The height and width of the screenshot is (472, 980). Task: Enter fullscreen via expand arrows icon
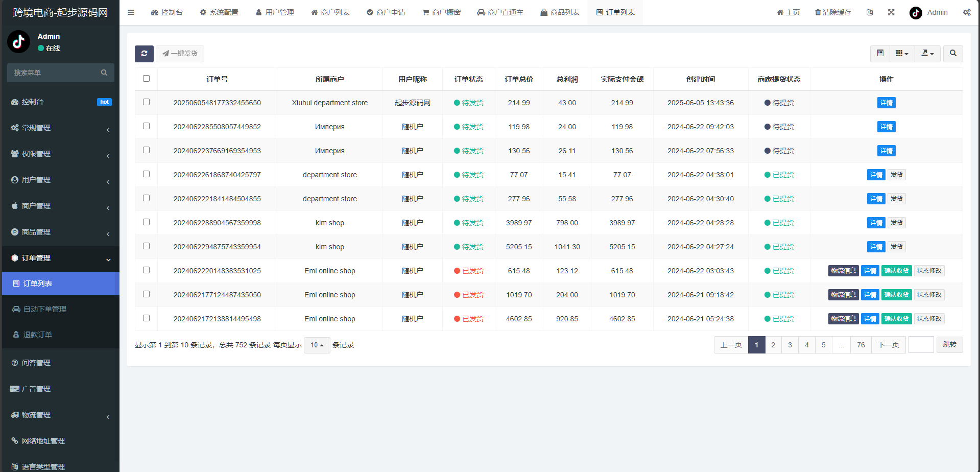point(891,12)
